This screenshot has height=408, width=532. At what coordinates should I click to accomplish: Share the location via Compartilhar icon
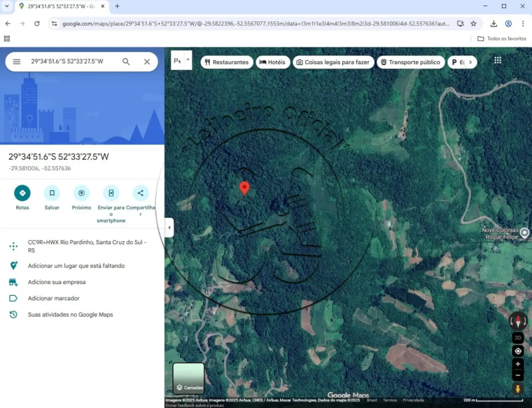tap(141, 193)
